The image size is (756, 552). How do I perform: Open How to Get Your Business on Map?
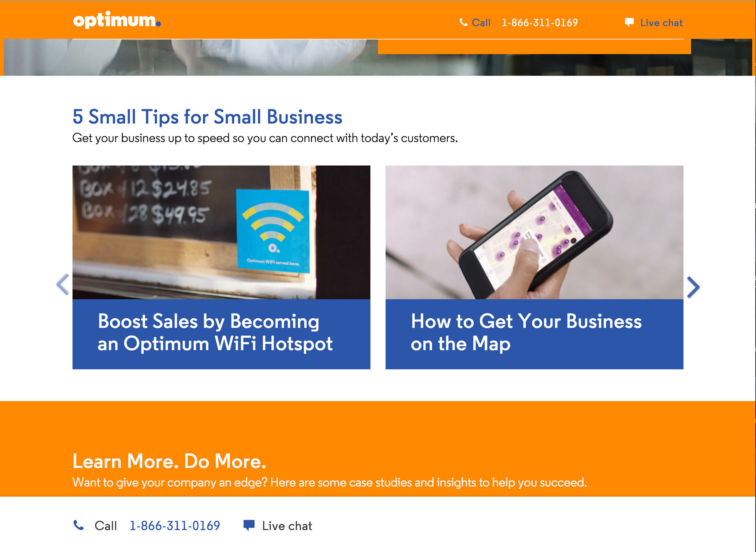coord(526,332)
